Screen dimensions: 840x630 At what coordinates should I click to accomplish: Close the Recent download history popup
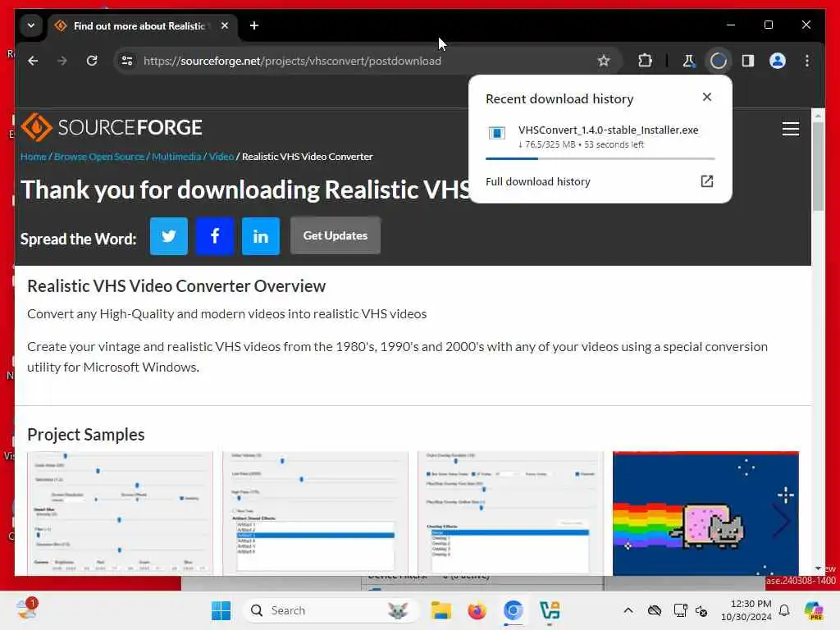coord(706,97)
